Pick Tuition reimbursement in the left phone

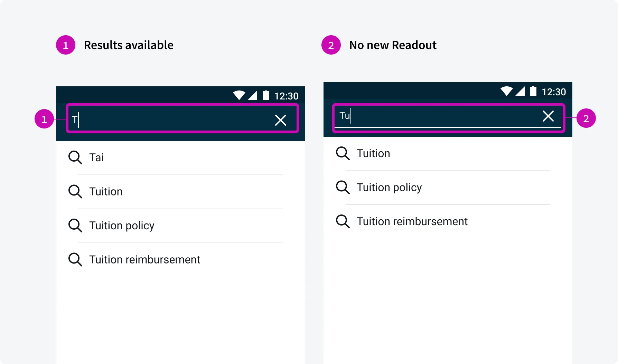[x=144, y=259]
